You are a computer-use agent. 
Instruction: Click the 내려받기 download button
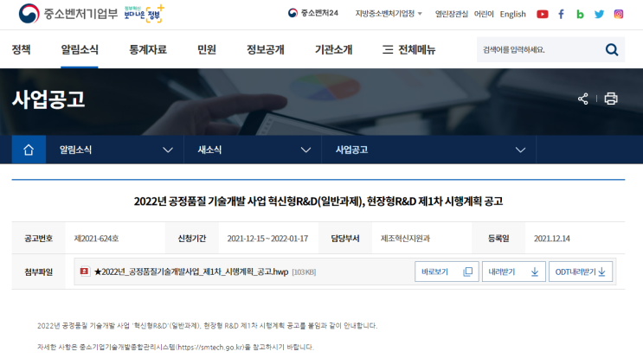tap(514, 271)
